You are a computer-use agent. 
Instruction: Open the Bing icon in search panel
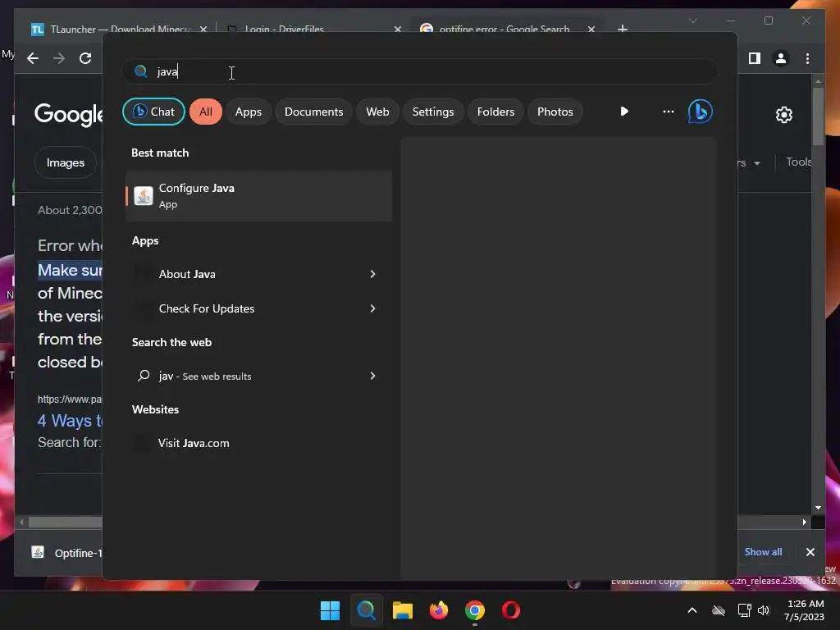click(x=701, y=112)
